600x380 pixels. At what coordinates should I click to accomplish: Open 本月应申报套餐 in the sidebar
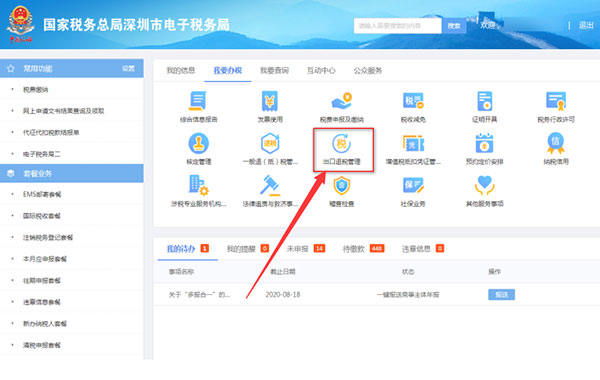(45, 259)
